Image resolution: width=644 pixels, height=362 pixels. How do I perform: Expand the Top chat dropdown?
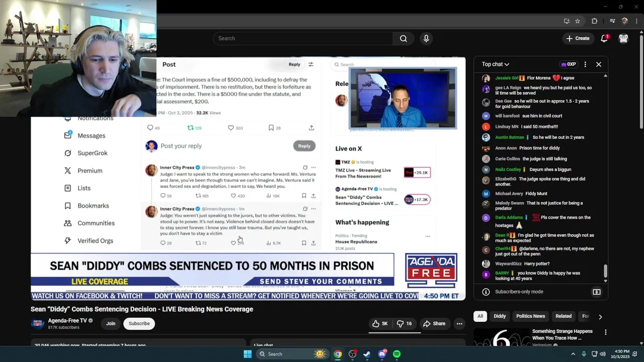click(x=496, y=64)
